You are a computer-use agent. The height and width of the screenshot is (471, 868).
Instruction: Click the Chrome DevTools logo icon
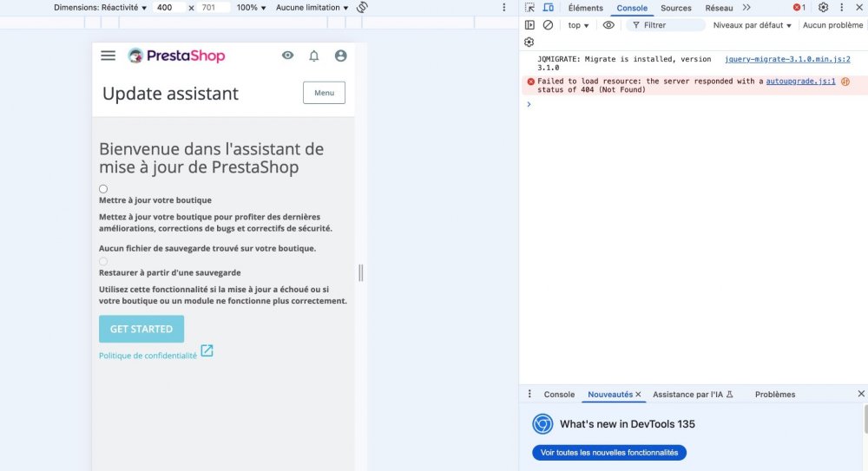pyautogui.click(x=542, y=424)
